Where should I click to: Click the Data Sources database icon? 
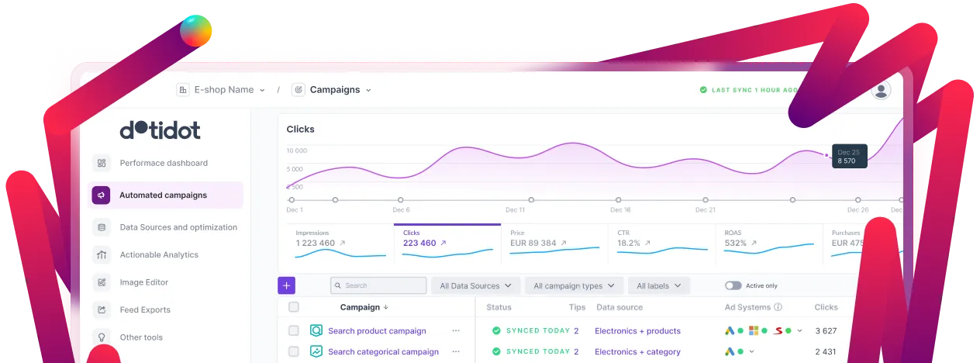click(x=101, y=227)
